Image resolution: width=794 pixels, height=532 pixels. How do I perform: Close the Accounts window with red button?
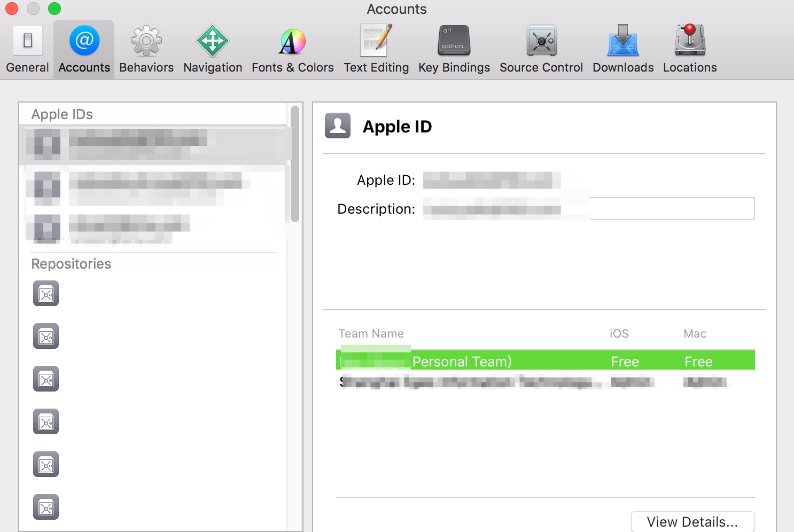pyautogui.click(x=11, y=9)
